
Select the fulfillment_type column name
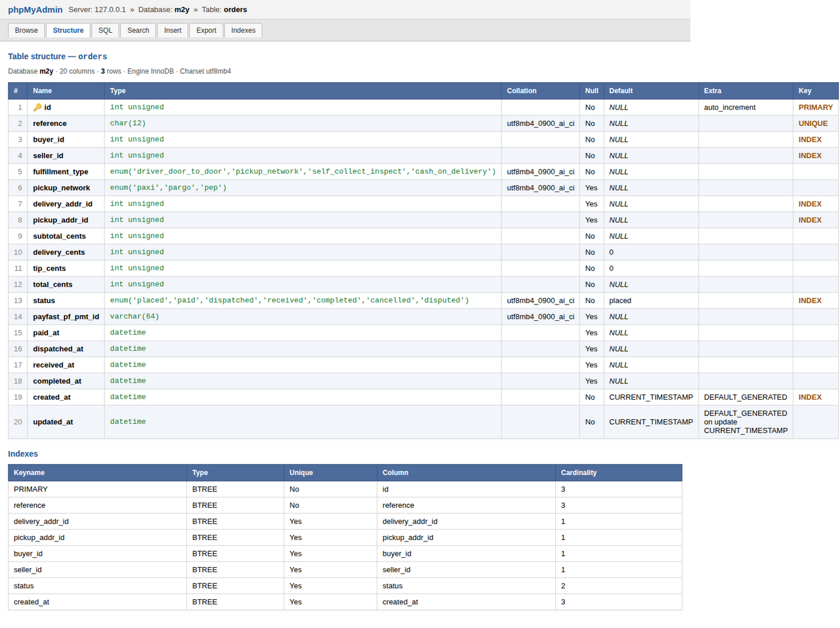point(60,172)
